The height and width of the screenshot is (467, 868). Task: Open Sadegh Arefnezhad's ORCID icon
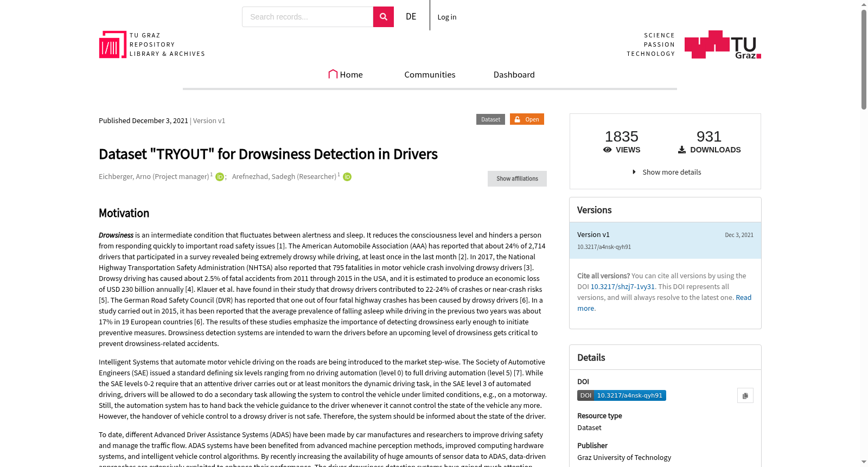tap(347, 177)
